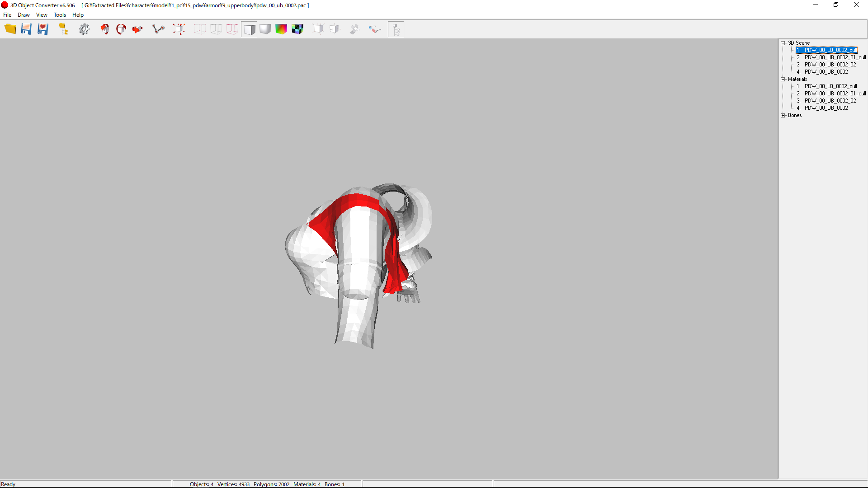Click the bone skeleton tool icon
Image resolution: width=868 pixels, height=488 pixels.
(x=158, y=29)
